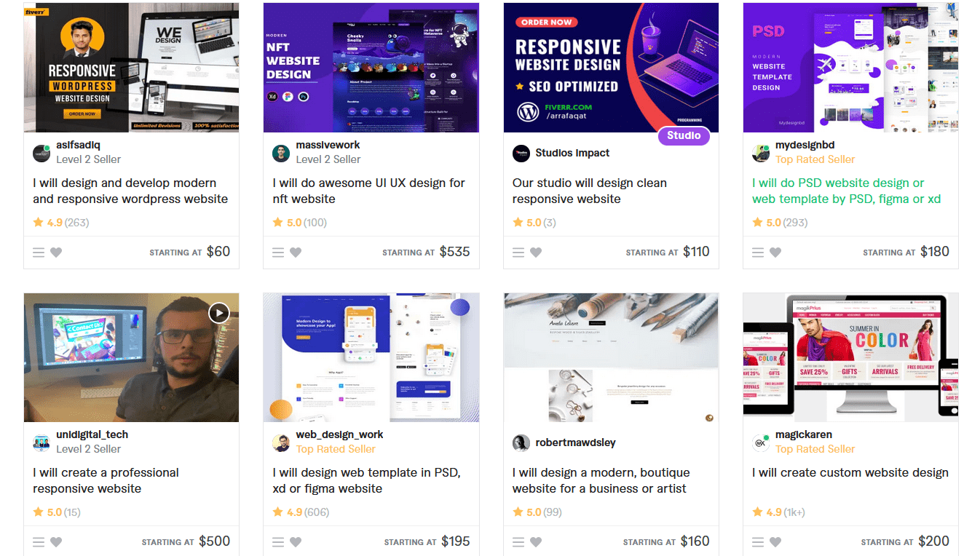The image size is (980, 556).
Task: Open massivework seller avatar
Action: click(x=281, y=153)
